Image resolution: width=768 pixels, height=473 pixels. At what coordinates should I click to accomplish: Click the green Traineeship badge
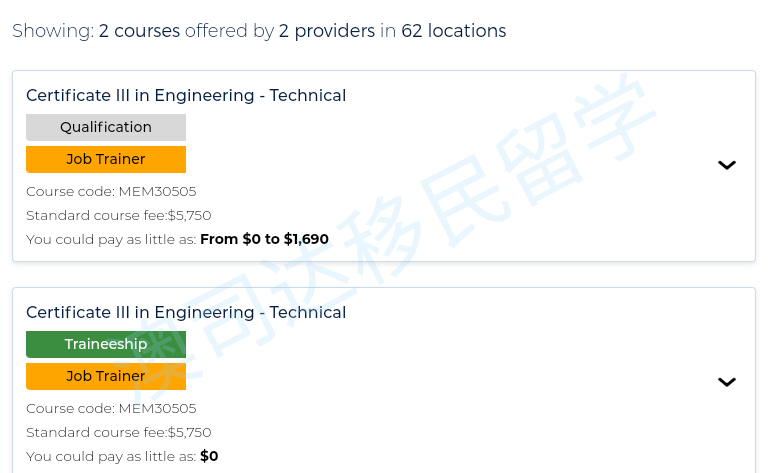click(106, 344)
